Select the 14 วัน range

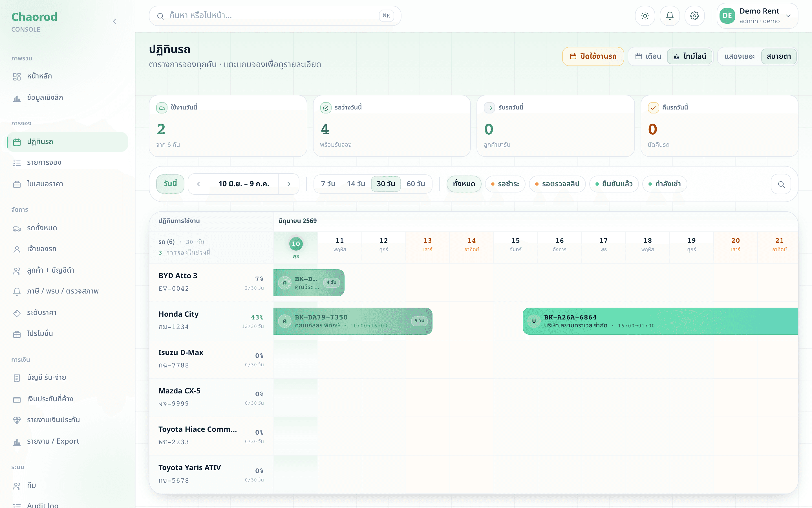[x=356, y=184]
